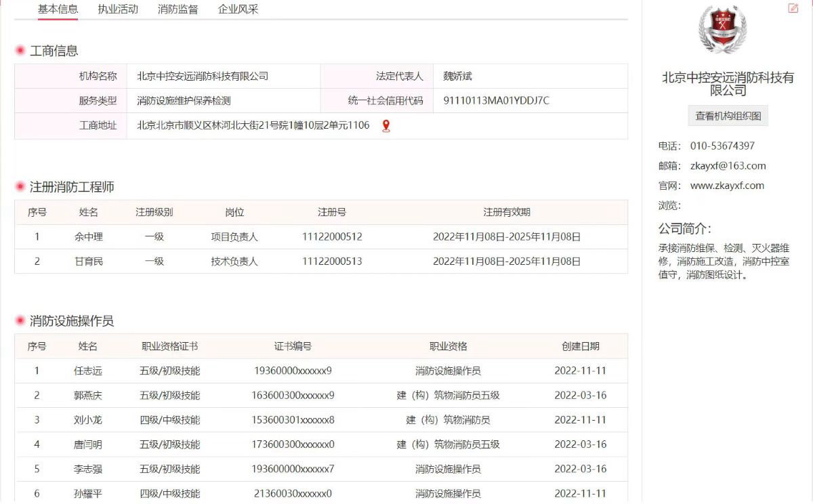This screenshot has height=504, width=813.
Task: Select operator name 孙耀平
Action: (88, 493)
